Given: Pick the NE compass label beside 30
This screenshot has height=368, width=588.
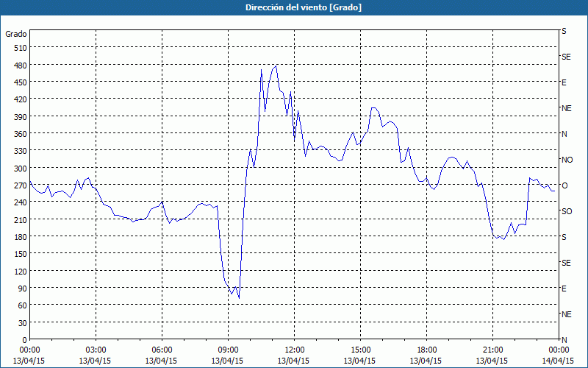Looking at the screenshot, I should [566, 314].
